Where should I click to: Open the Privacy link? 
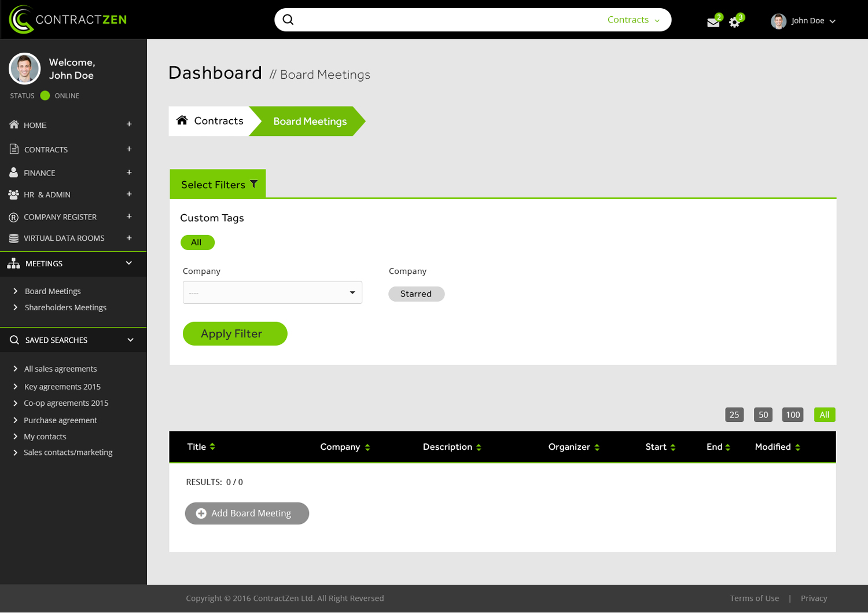(814, 599)
